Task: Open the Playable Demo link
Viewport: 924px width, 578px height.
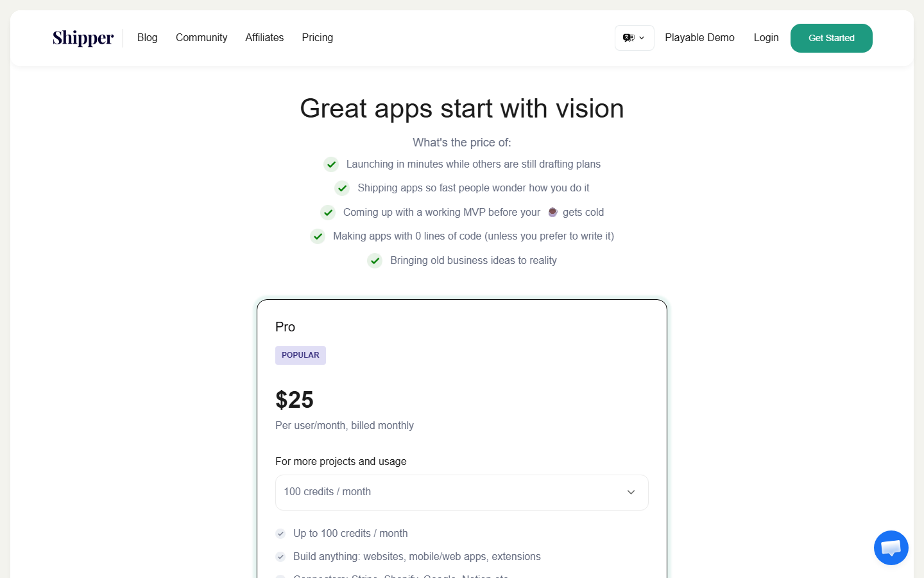Action: (699, 37)
